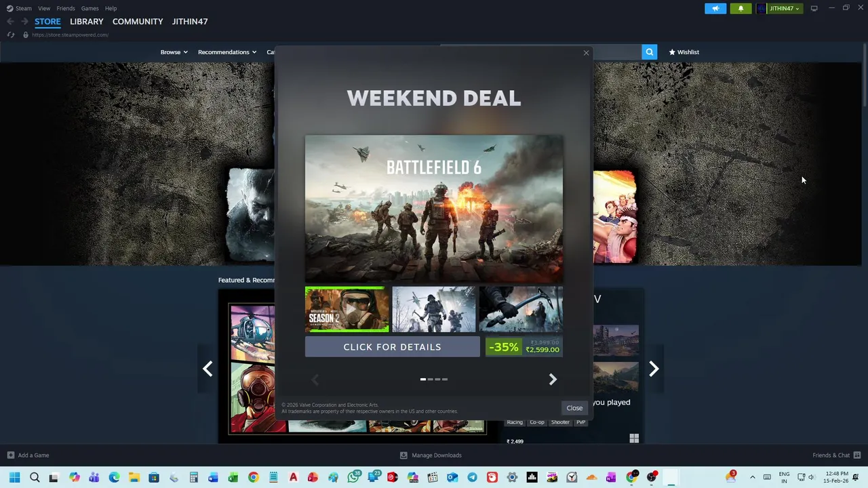Show next featured carousel item

coord(654,369)
